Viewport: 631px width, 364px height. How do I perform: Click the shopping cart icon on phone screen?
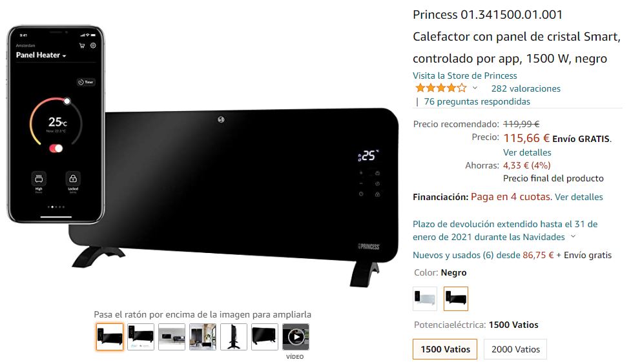82,45
